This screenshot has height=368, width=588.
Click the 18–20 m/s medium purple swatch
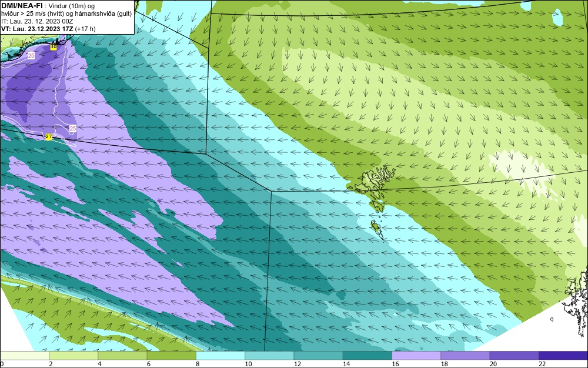point(465,356)
